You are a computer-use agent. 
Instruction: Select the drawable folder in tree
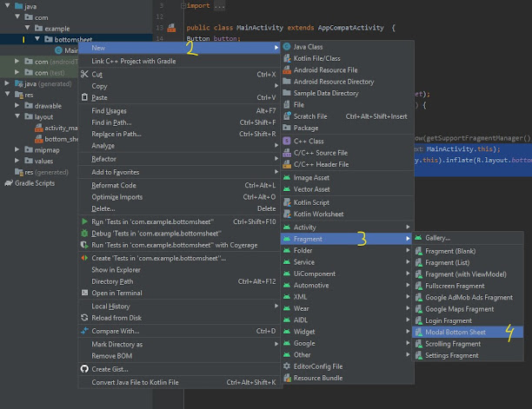tap(49, 105)
